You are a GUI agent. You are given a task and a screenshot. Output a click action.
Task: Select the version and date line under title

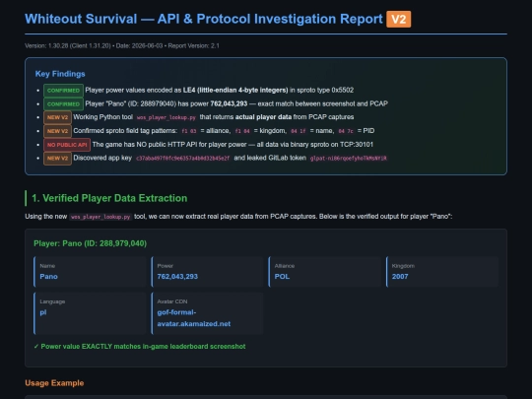click(122, 45)
